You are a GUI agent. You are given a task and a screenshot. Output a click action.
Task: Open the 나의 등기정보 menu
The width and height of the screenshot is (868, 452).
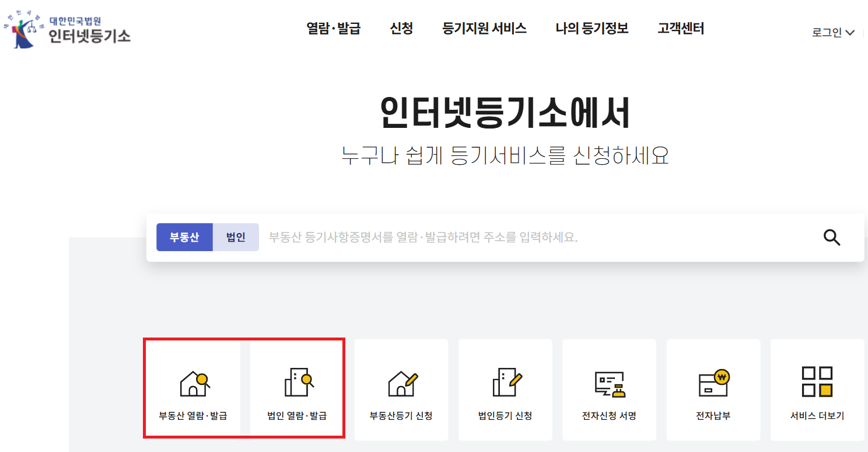(592, 29)
